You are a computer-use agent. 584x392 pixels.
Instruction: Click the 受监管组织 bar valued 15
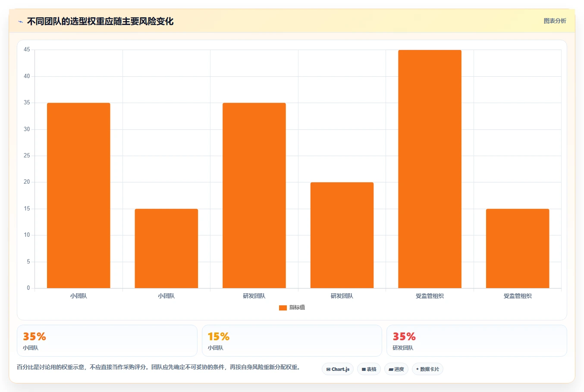(518, 248)
